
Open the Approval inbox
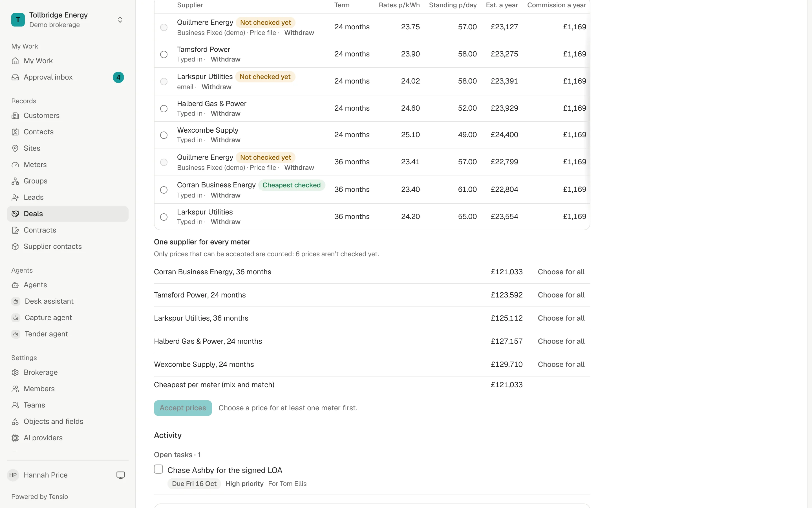(67, 77)
